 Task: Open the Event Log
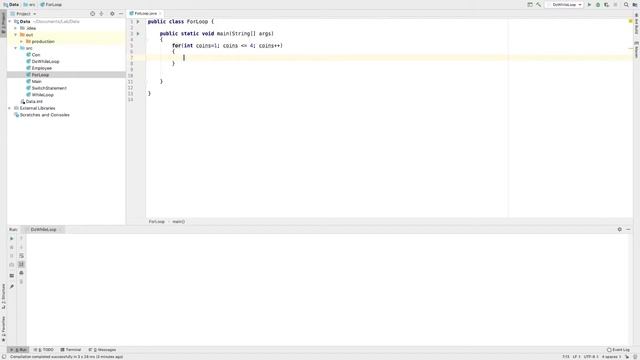tap(618, 350)
